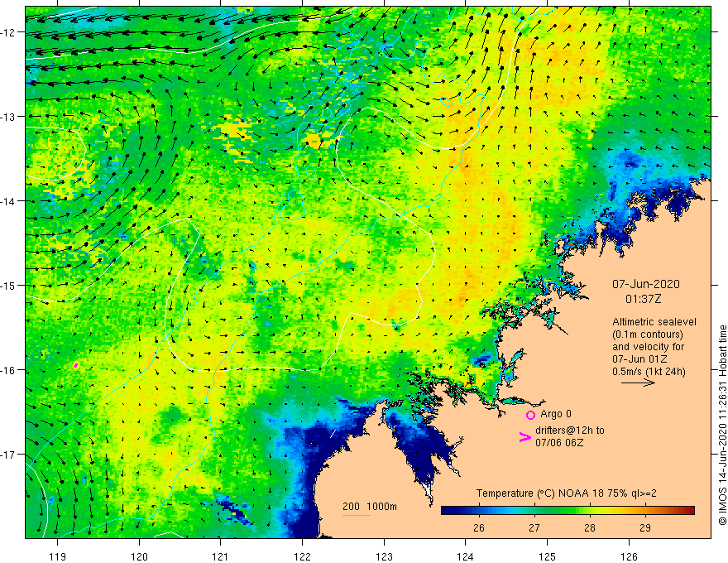Click the color bar tick label 28
This screenshot has width=728, height=563.
point(590,527)
